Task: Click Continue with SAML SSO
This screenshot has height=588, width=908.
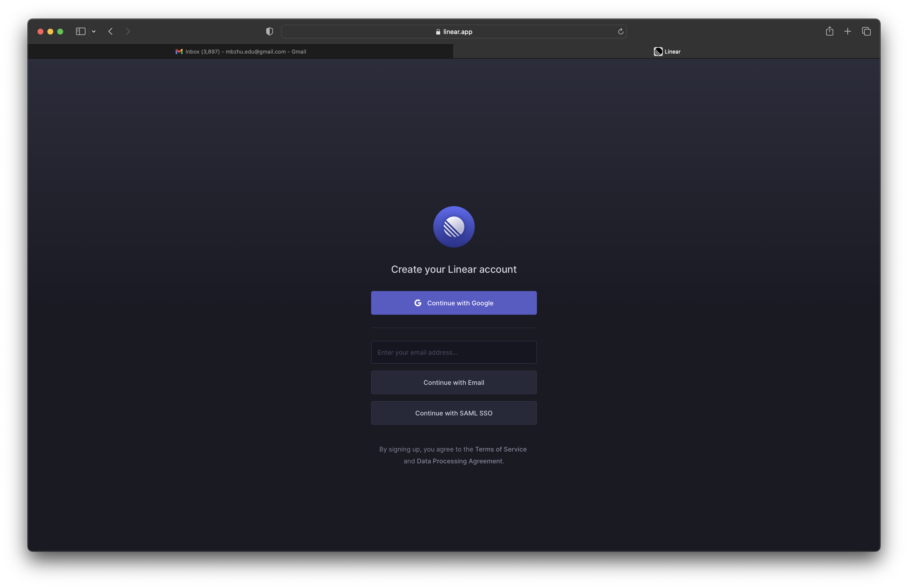Action: [x=454, y=413]
